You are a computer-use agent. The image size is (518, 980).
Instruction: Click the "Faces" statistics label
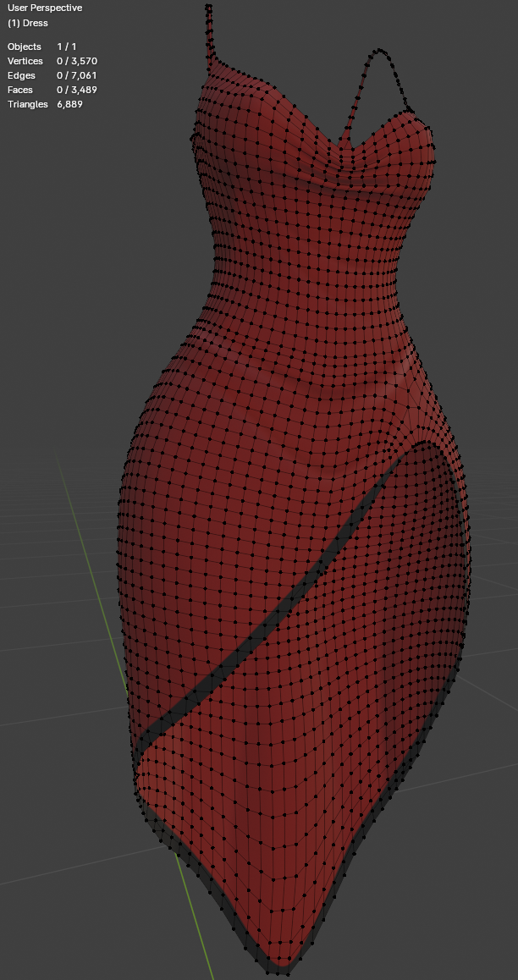pyautogui.click(x=21, y=90)
